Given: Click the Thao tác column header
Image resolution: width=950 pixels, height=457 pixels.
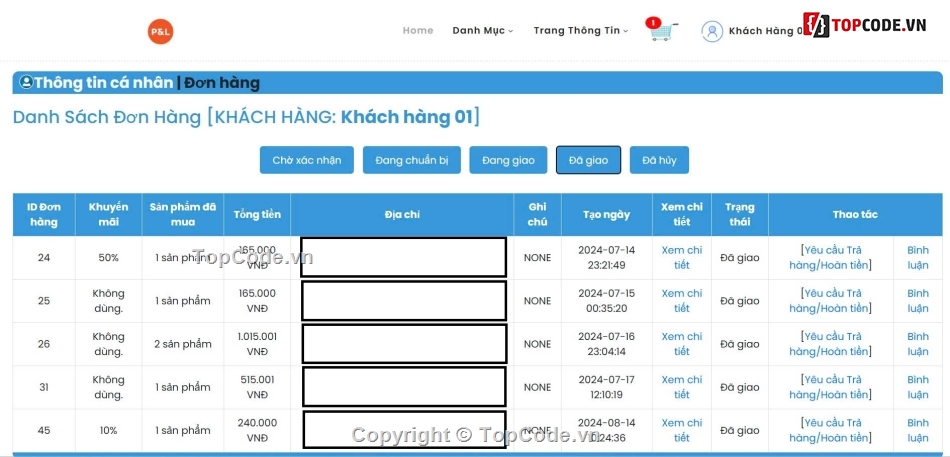Looking at the screenshot, I should pyautogui.click(x=855, y=215).
